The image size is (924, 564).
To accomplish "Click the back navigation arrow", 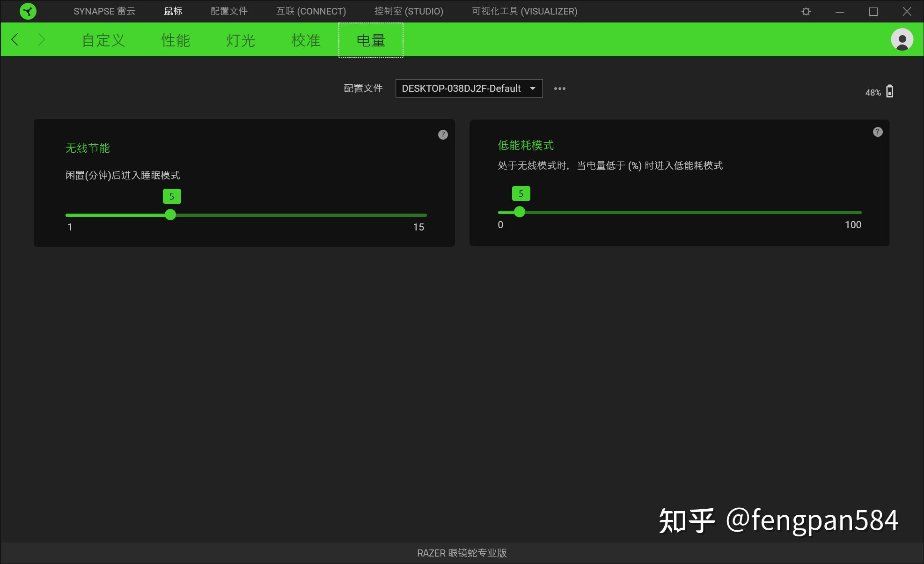I will tap(15, 39).
